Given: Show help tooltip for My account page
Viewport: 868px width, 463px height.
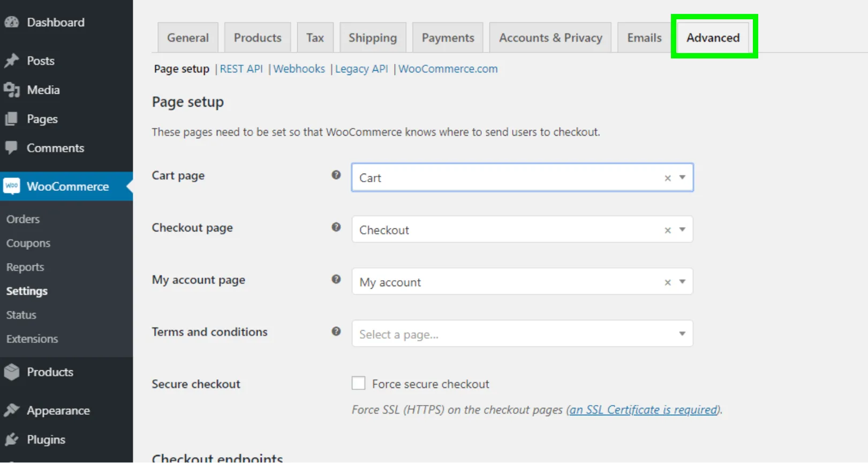Looking at the screenshot, I should tap(336, 279).
